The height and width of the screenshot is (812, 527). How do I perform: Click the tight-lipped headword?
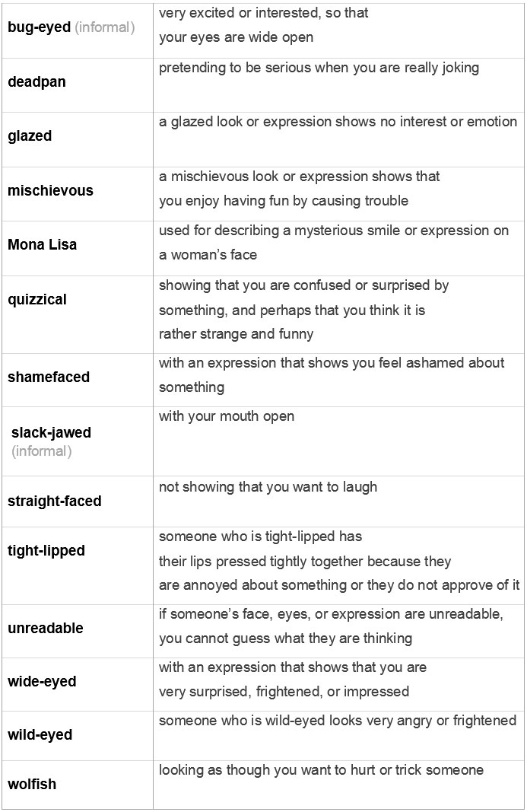coord(46,550)
